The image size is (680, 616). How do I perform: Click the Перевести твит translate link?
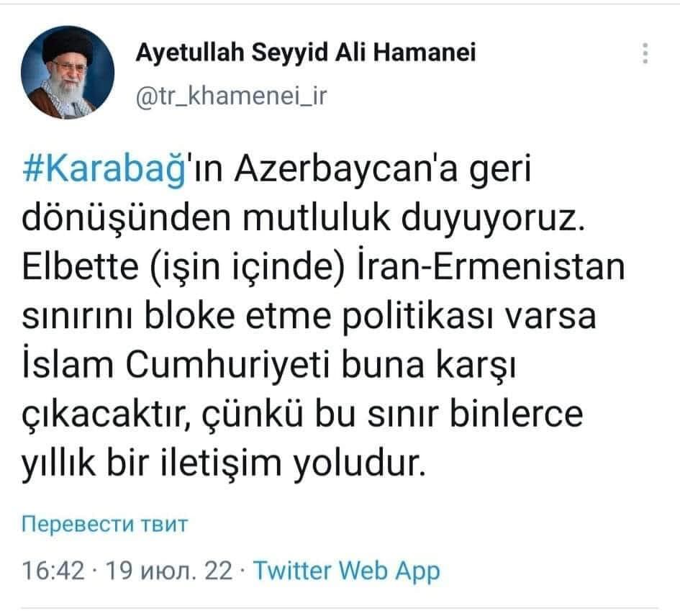pyautogui.click(x=104, y=524)
